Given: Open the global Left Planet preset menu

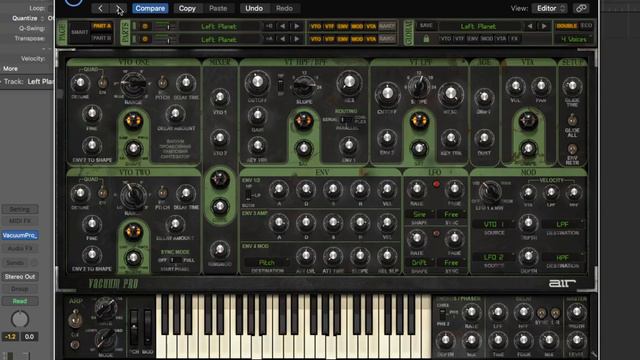Looking at the screenshot, I should (478, 27).
